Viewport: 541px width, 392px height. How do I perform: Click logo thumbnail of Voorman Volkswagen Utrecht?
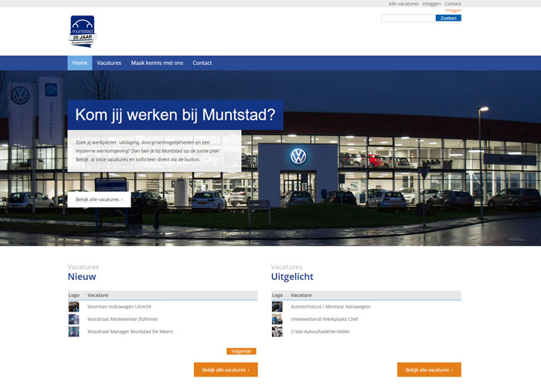coord(73,306)
